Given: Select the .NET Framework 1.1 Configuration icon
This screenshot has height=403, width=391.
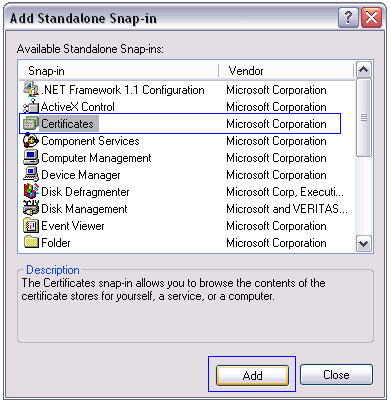Looking at the screenshot, I should tap(31, 89).
